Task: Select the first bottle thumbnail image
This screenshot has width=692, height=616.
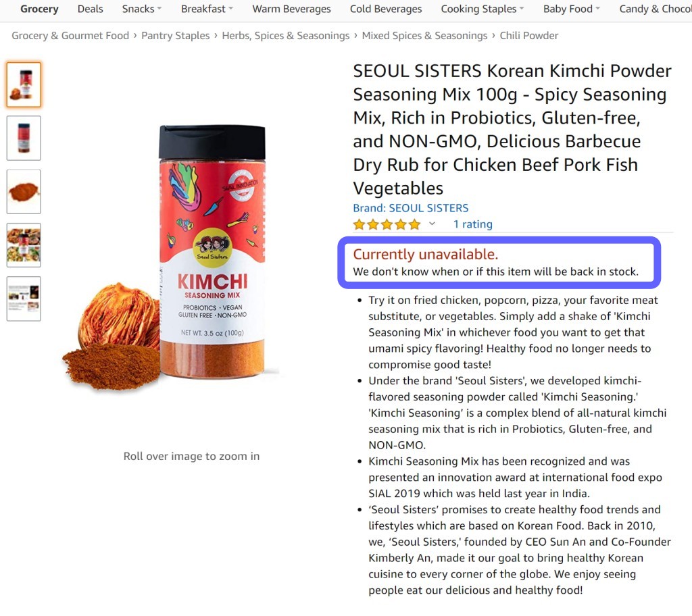Action: click(x=24, y=84)
